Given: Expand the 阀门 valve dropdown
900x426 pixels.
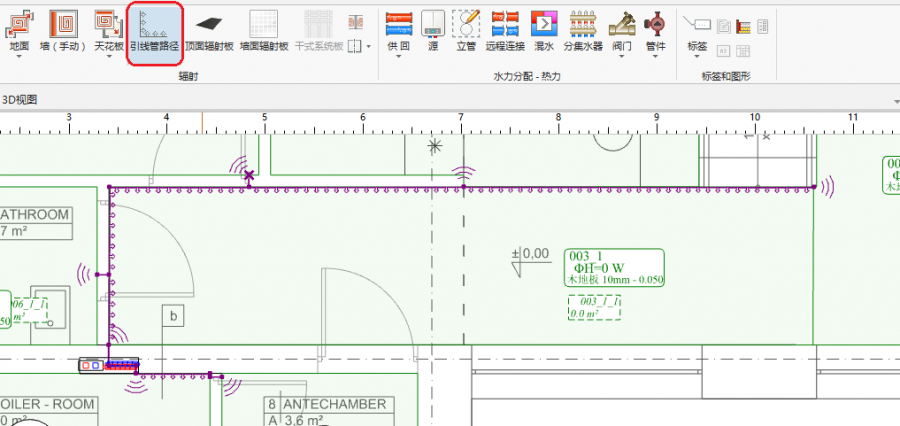Looking at the screenshot, I should tap(626, 56).
